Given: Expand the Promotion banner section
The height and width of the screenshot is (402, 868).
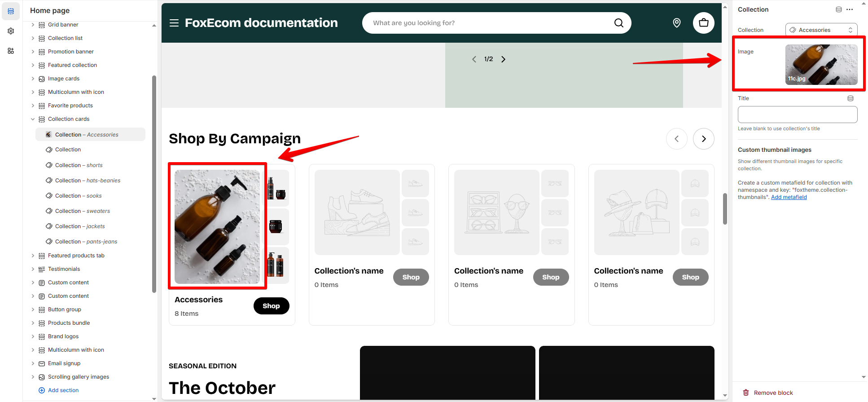Looking at the screenshot, I should pyautogui.click(x=33, y=52).
